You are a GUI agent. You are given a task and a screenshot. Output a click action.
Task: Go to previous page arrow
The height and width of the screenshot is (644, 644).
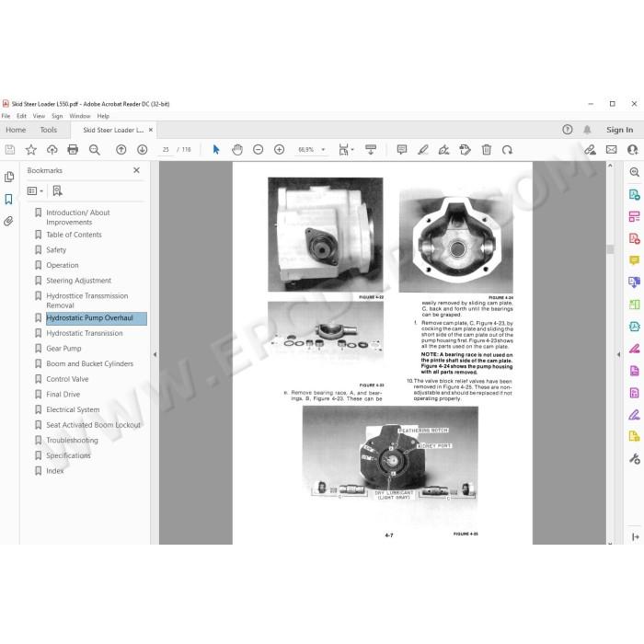121,150
